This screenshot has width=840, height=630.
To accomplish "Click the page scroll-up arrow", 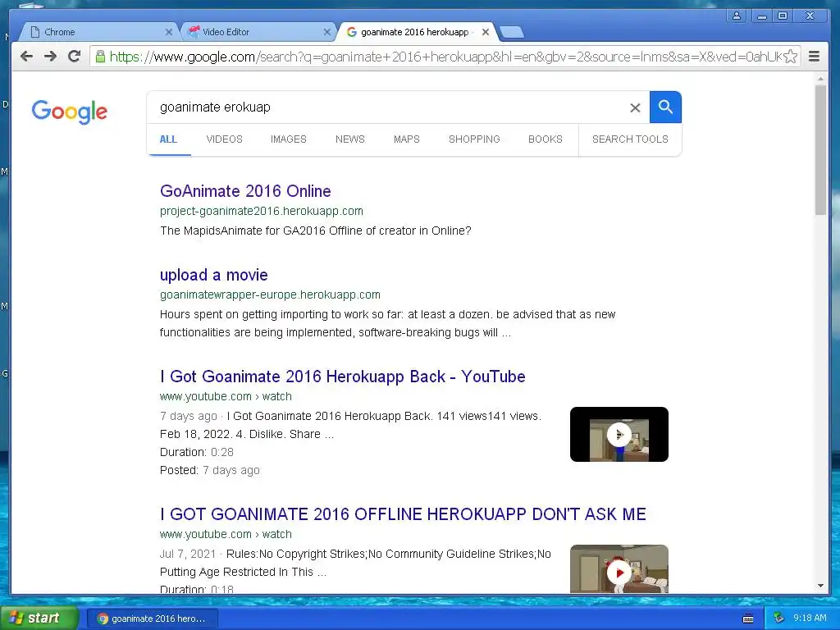I will coord(820,80).
